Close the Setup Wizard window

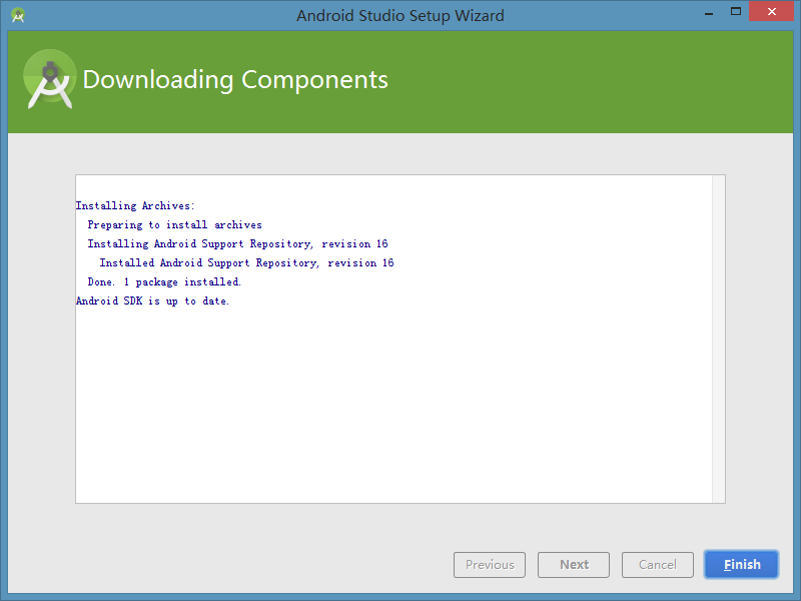pyautogui.click(x=771, y=11)
